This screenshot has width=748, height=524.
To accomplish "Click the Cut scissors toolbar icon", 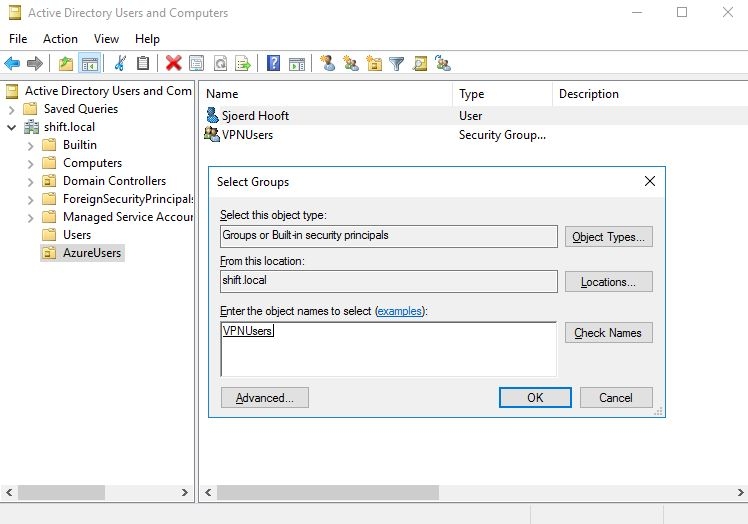I will (120, 63).
